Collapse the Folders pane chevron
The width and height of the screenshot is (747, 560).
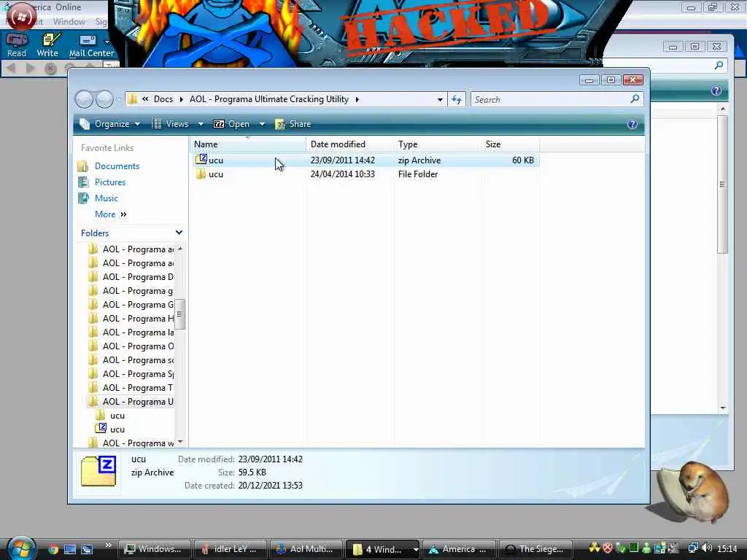[179, 233]
